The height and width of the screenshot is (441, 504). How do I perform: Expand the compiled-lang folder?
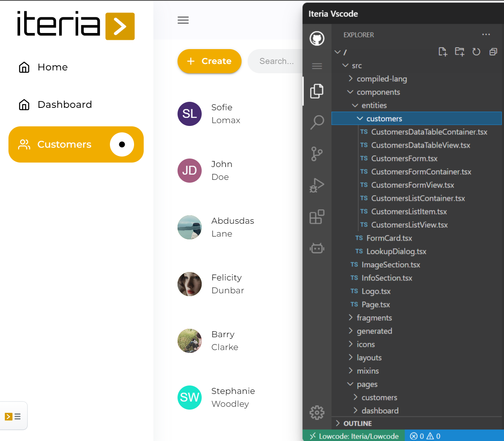coord(381,79)
